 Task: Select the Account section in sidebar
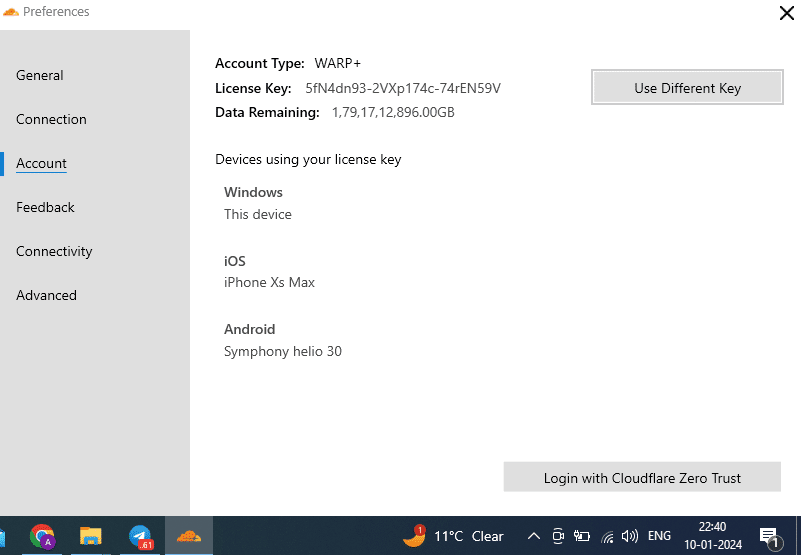tap(41, 163)
